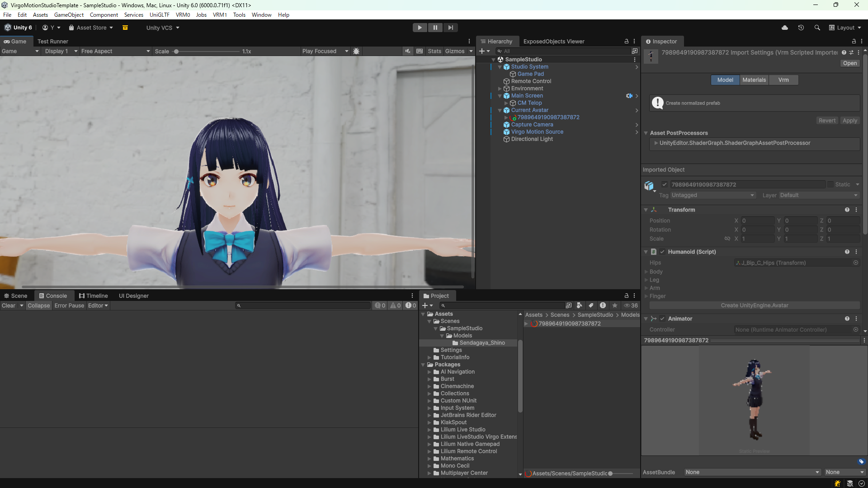Open the Layer Default dropdown
The image size is (868, 488).
point(819,195)
